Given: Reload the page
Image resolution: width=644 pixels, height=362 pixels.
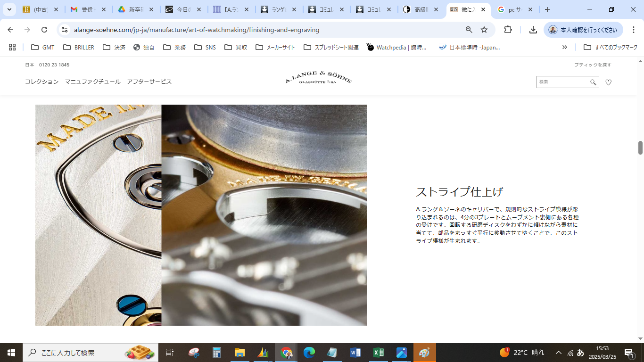Looking at the screenshot, I should (44, 30).
